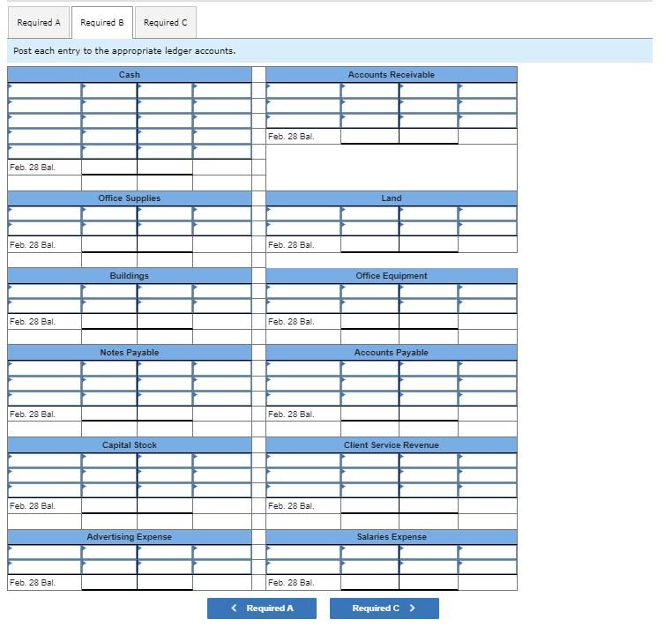The height and width of the screenshot is (627, 672).
Task: Go back using the Required A button
Action: (x=262, y=608)
